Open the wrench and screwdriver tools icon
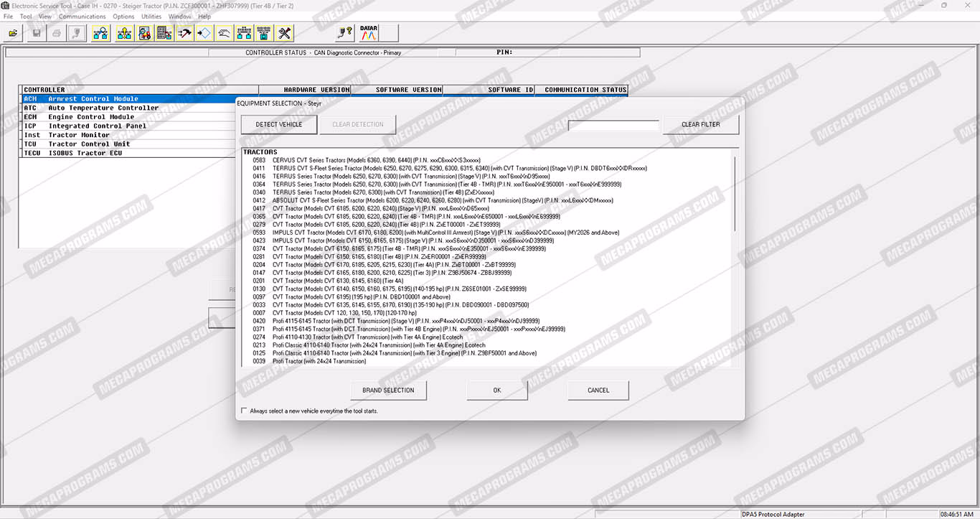The width and height of the screenshot is (980, 519). (285, 33)
